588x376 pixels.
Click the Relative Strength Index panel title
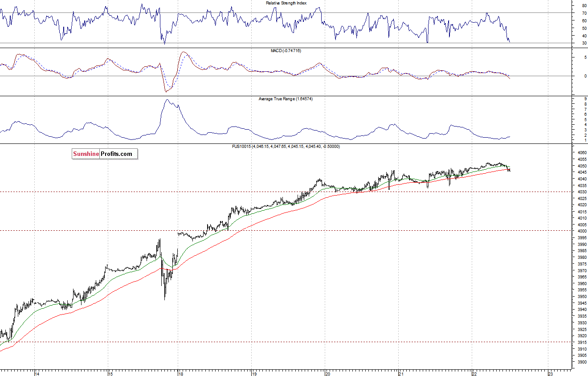pyautogui.click(x=286, y=3)
